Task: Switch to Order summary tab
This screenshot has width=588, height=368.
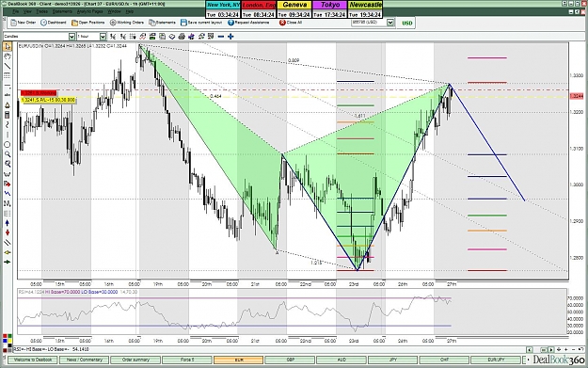Action: [135, 360]
